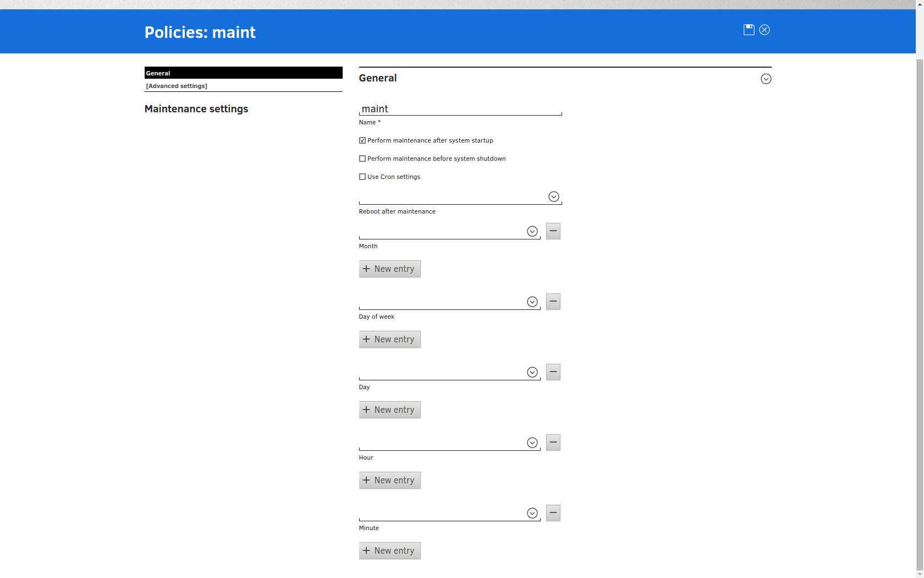The image size is (924, 578).
Task: Select the General navigation item
Action: [x=243, y=73]
